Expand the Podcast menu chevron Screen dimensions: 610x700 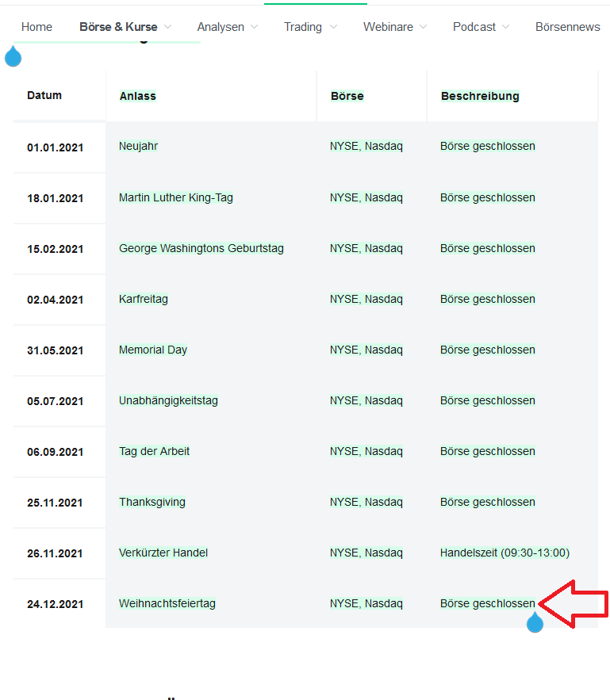(505, 27)
